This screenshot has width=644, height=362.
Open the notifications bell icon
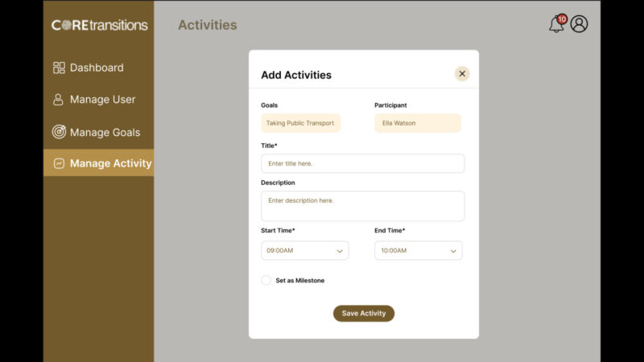point(556,24)
